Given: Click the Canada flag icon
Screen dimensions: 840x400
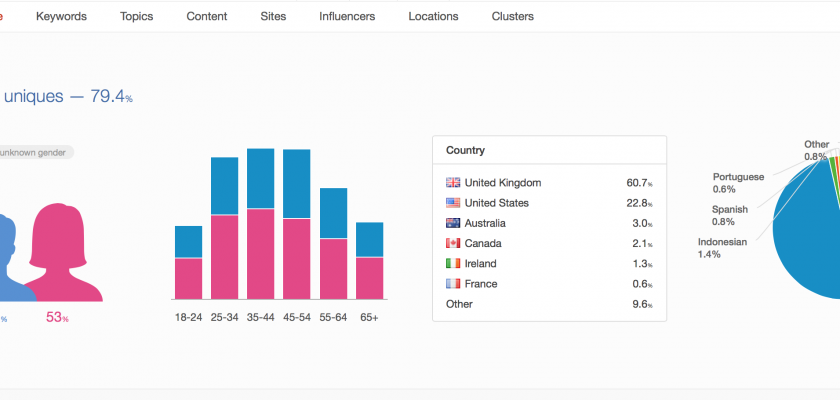Looking at the screenshot, I should (x=453, y=243).
